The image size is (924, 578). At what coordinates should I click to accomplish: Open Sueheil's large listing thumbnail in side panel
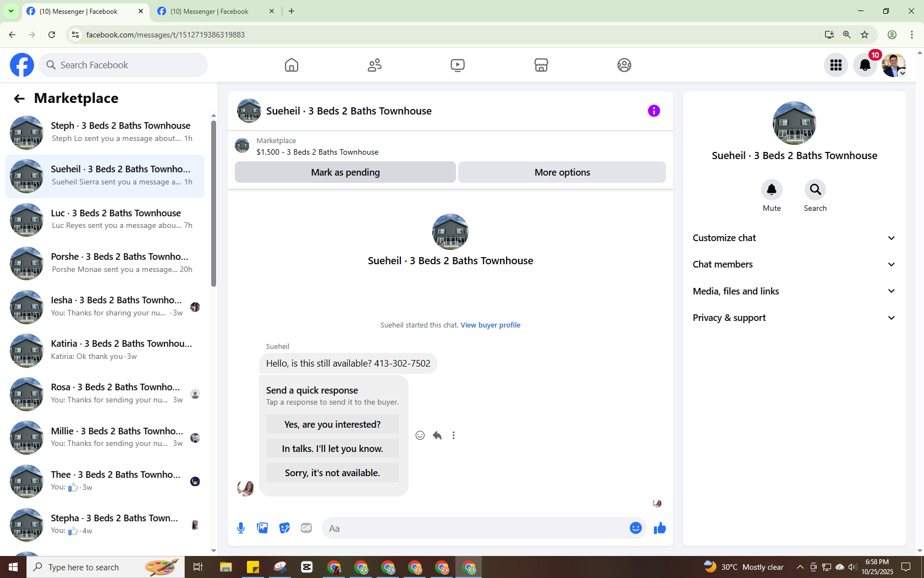794,123
